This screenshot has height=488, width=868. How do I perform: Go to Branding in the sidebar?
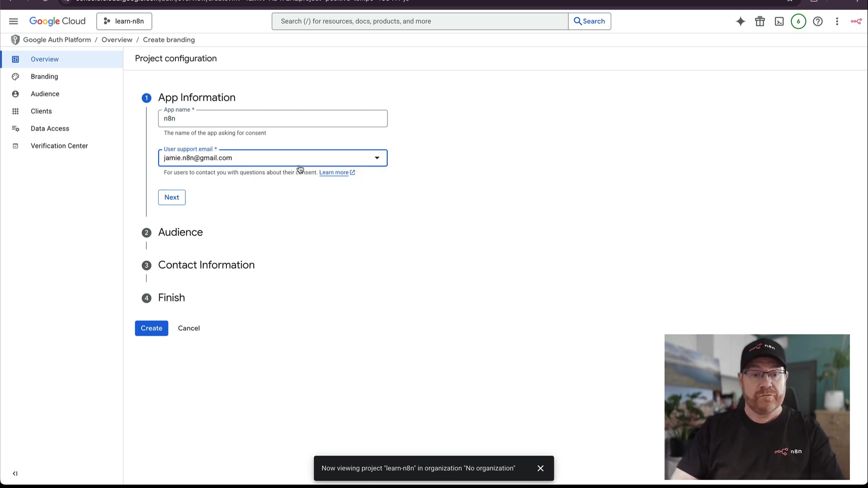click(44, 76)
